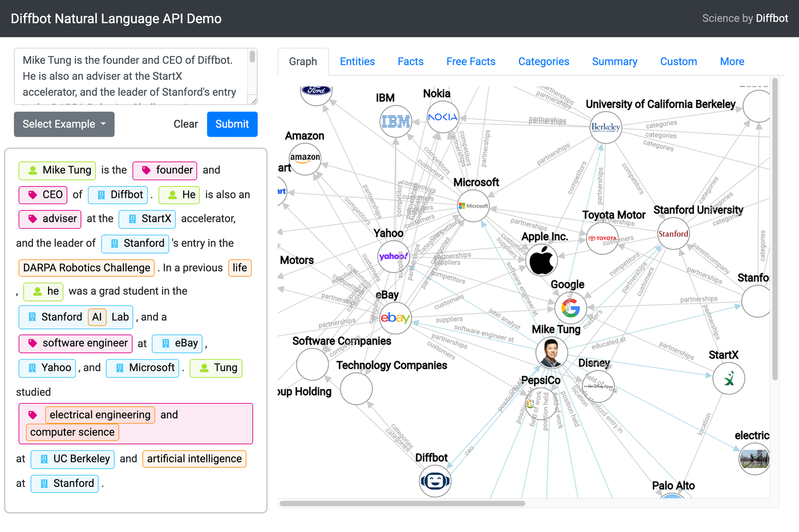Select the Toyota Motor logo node
The image size is (799, 532).
click(x=603, y=238)
